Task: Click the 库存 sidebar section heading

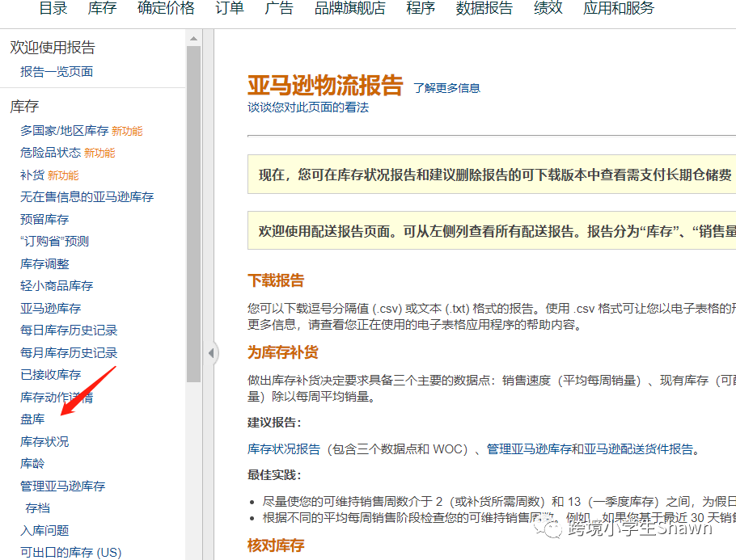Action: [x=24, y=107]
